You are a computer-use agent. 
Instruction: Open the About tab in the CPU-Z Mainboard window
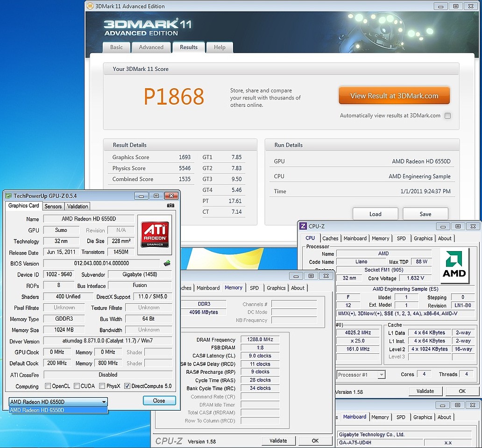(444, 417)
